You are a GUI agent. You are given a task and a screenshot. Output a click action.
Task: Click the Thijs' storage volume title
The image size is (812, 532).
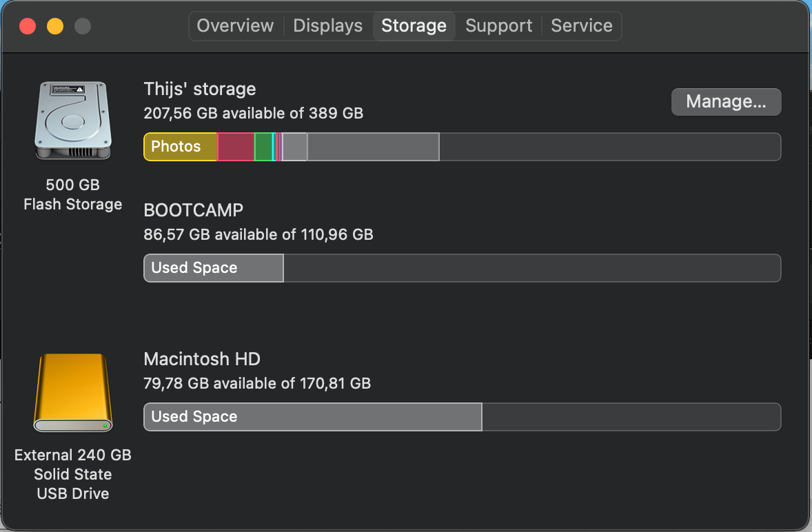coord(199,89)
